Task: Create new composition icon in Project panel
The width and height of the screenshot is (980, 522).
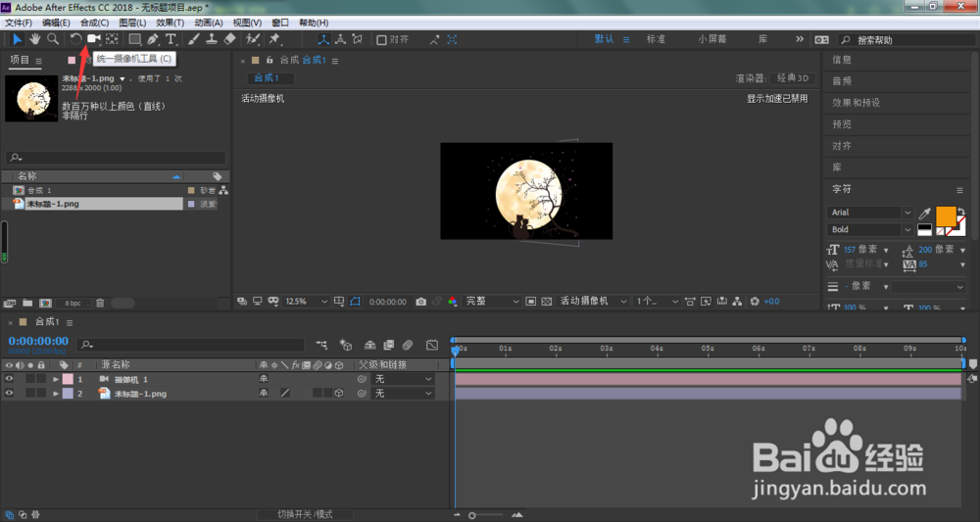Action: (45, 303)
